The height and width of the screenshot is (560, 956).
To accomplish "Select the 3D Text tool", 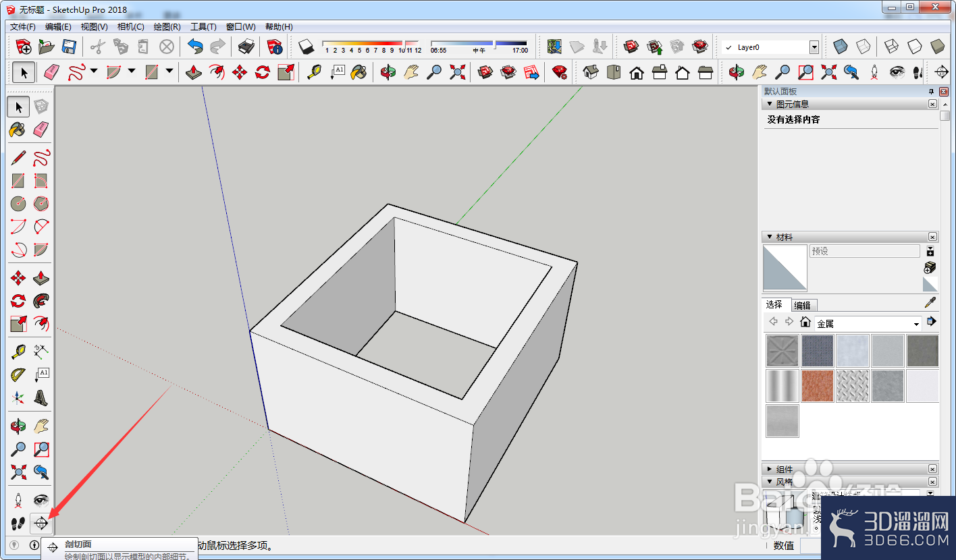I will [x=41, y=397].
